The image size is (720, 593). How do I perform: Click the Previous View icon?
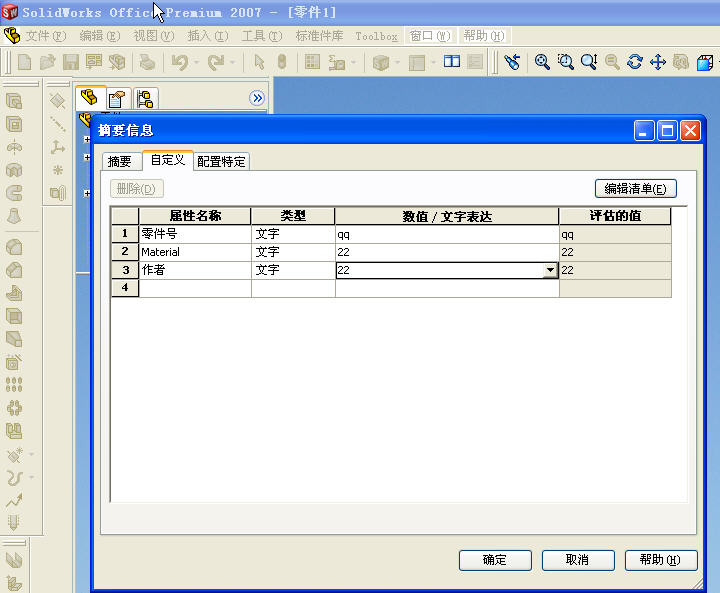pos(512,62)
